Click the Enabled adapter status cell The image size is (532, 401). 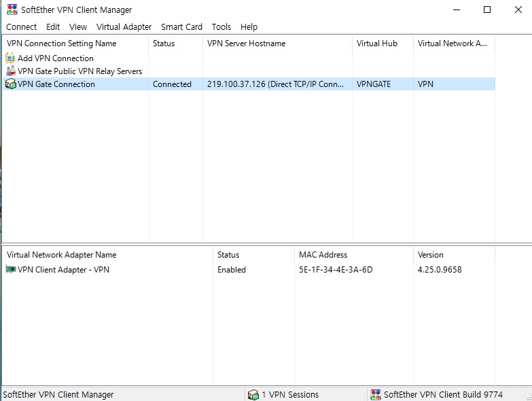click(x=232, y=270)
